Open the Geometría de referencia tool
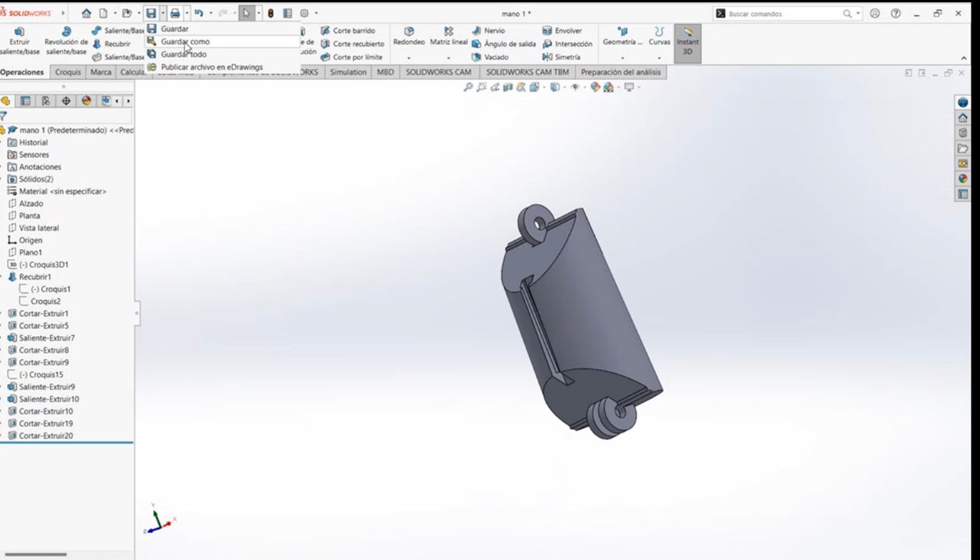The height and width of the screenshot is (560, 980). pyautogui.click(x=622, y=36)
